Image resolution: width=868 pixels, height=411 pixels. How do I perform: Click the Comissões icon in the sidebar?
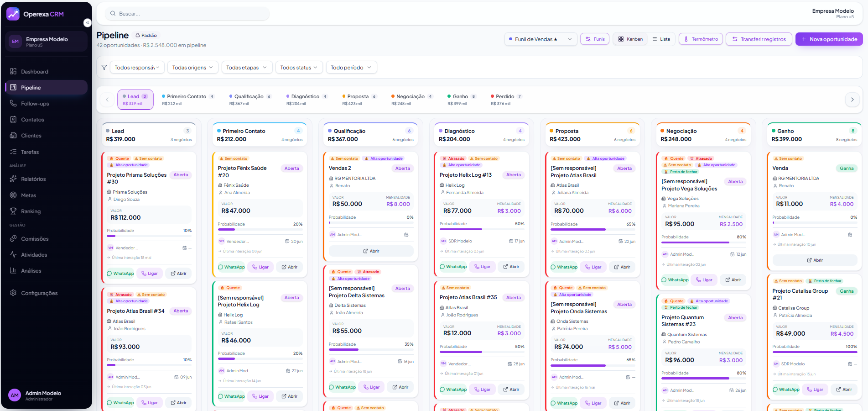[13, 239]
